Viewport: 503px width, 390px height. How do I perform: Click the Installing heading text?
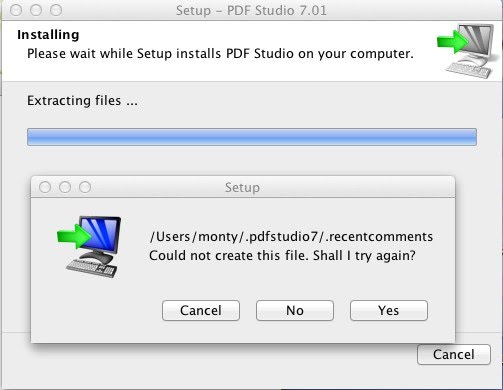click(48, 35)
